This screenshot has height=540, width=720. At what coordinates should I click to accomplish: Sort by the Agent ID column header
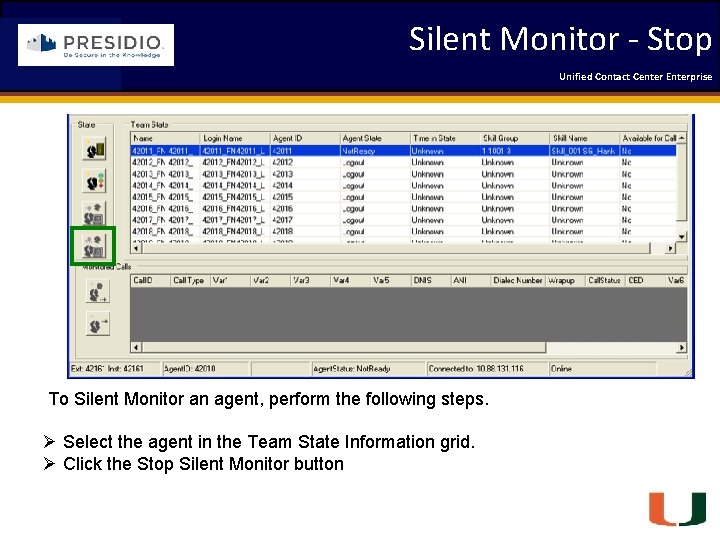point(305,138)
